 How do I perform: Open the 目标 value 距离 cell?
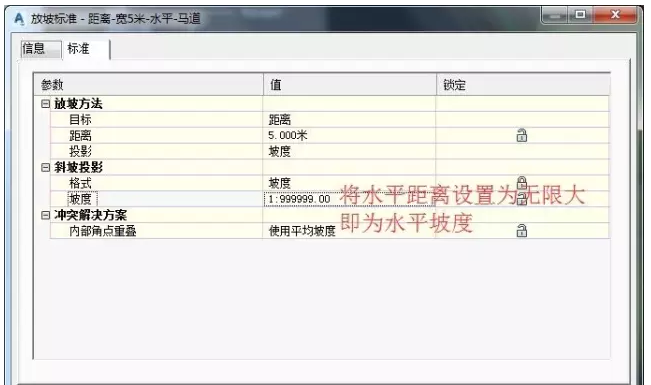click(350, 120)
